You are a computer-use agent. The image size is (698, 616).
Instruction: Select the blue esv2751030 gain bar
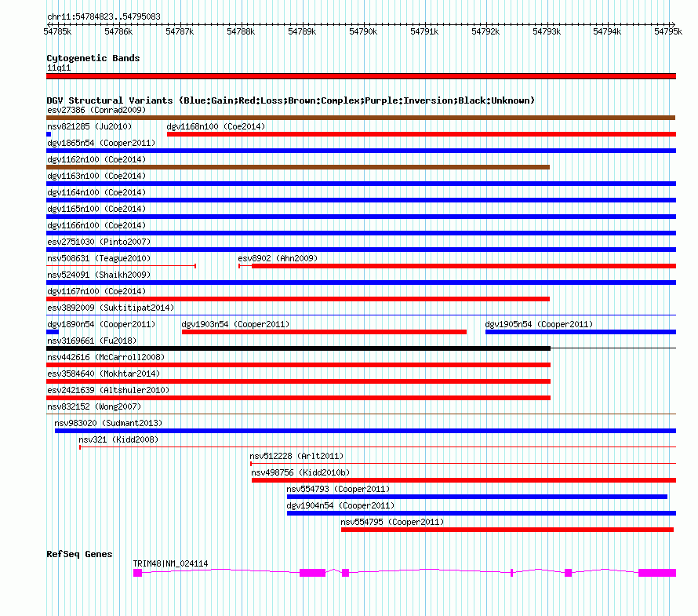(x=361, y=250)
